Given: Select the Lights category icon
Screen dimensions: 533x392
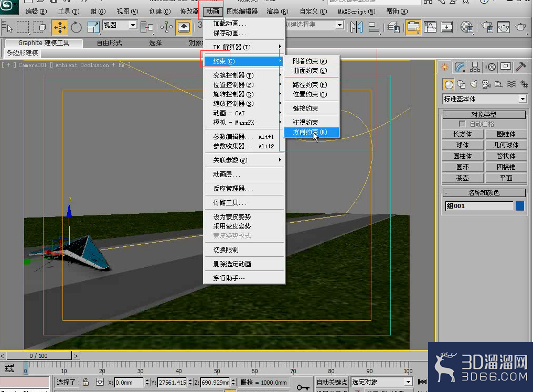Looking at the screenshot, I should [x=474, y=84].
